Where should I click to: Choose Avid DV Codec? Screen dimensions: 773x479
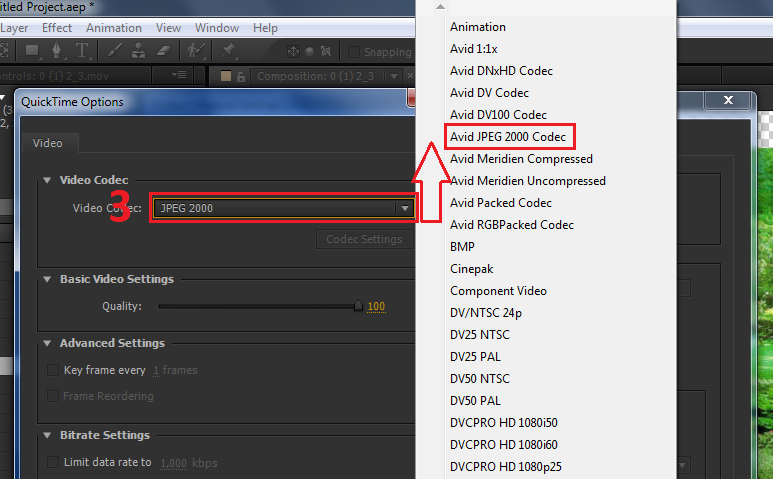pyautogui.click(x=489, y=93)
